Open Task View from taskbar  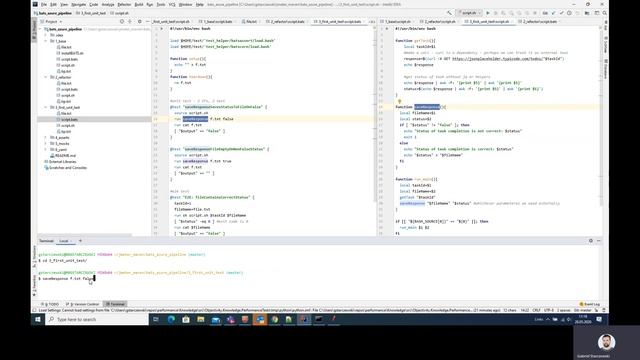click(156, 319)
